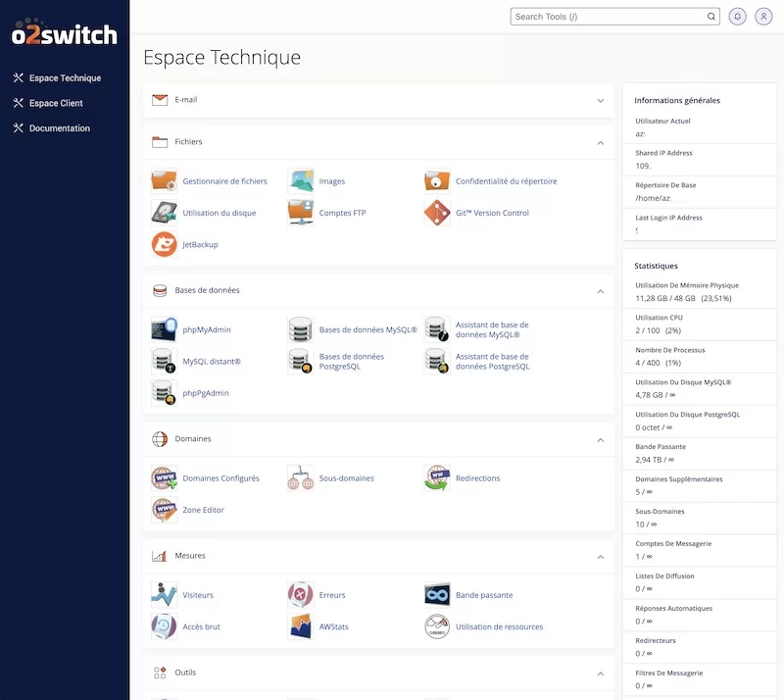Image resolution: width=784 pixels, height=700 pixels.
Task: Open Bases de données MySQL icon
Action: [301, 329]
